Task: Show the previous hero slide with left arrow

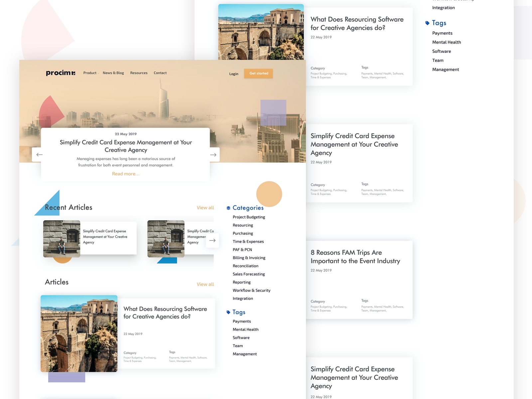Action: (x=39, y=155)
